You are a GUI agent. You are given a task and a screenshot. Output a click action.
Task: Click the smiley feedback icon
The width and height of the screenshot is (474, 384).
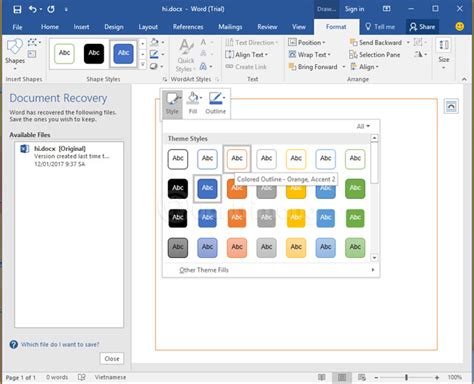(459, 26)
